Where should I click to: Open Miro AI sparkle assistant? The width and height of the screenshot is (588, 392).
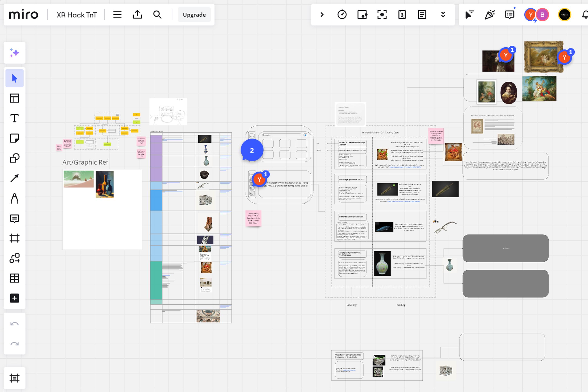(x=15, y=53)
